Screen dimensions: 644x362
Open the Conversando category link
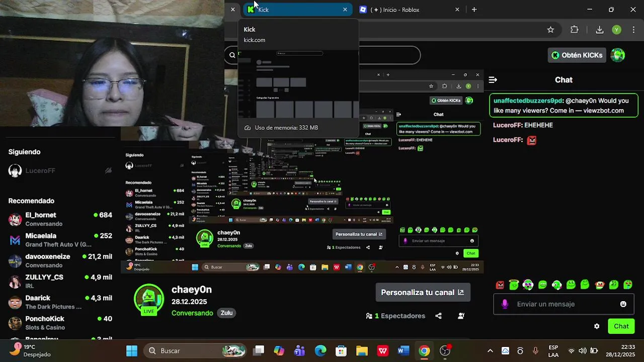(x=192, y=313)
